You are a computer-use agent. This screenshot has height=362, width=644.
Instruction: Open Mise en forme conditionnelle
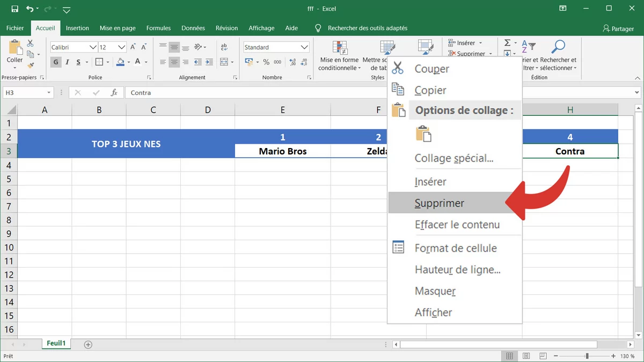point(339,56)
